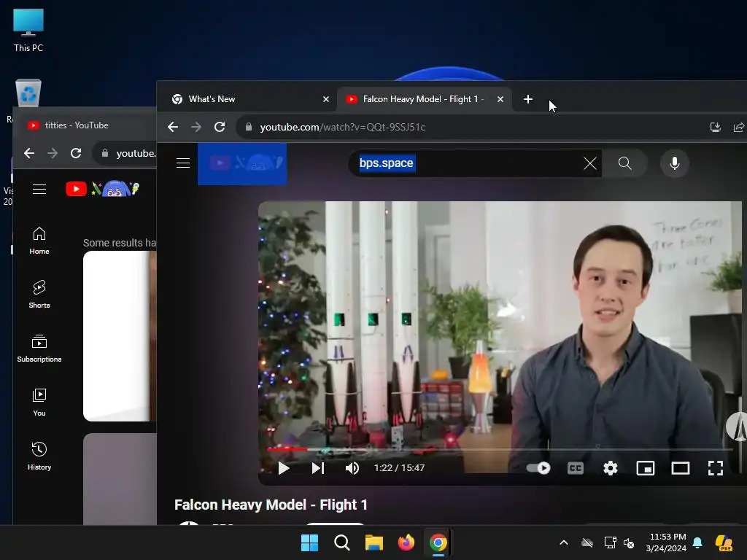Open the video player settings gear

611,468
